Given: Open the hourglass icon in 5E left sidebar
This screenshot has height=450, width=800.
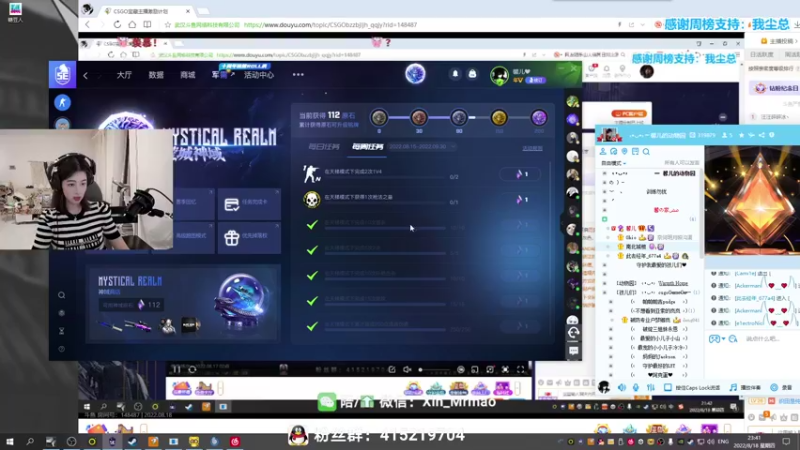Looking at the screenshot, I should (x=62, y=331).
